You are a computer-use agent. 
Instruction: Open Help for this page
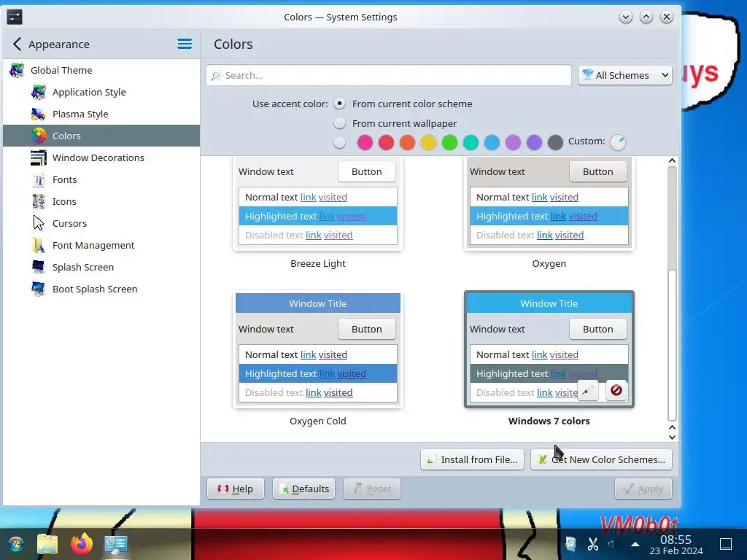coord(236,489)
